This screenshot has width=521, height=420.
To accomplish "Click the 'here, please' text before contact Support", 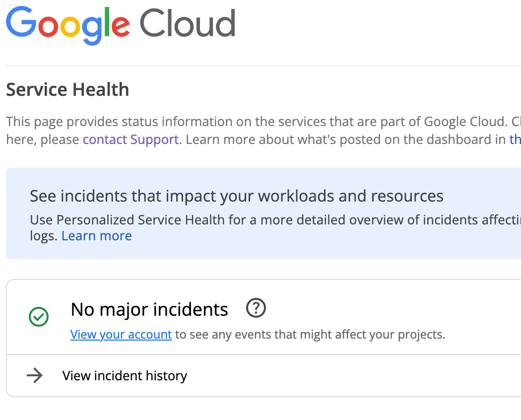I will pyautogui.click(x=43, y=140).
